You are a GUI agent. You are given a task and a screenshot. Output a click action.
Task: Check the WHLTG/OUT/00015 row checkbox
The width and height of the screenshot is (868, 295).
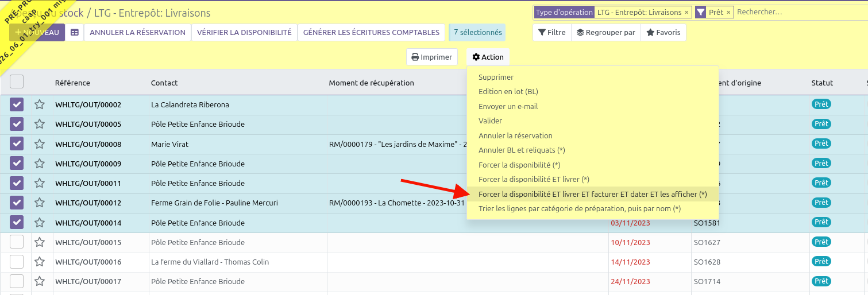coord(17,242)
